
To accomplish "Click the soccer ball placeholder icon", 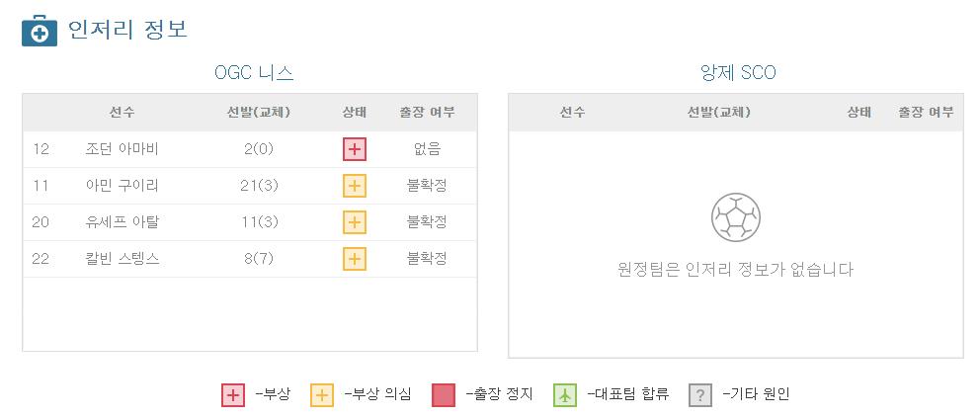I will pos(736,216).
